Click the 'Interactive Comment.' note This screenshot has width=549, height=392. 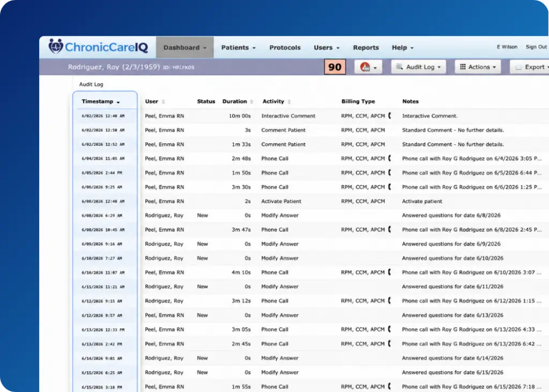(x=430, y=116)
